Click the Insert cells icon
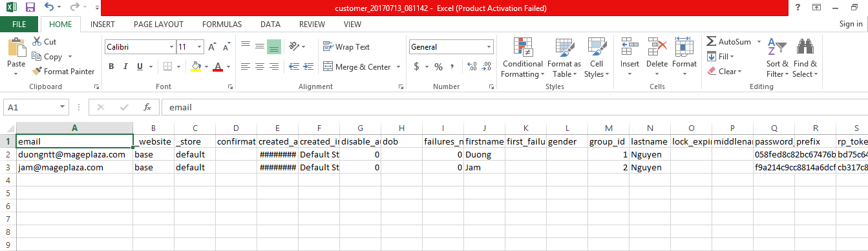 tap(630, 48)
